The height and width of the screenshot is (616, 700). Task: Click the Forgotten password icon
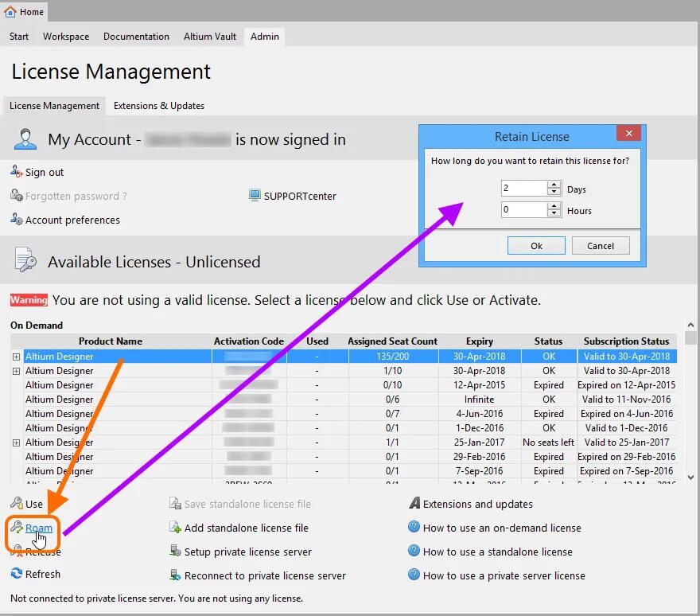pos(17,195)
